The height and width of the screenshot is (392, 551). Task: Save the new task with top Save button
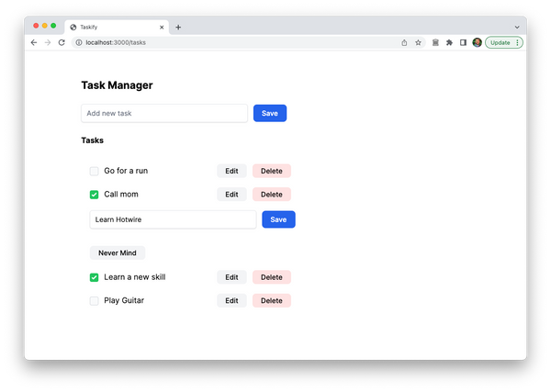point(270,113)
